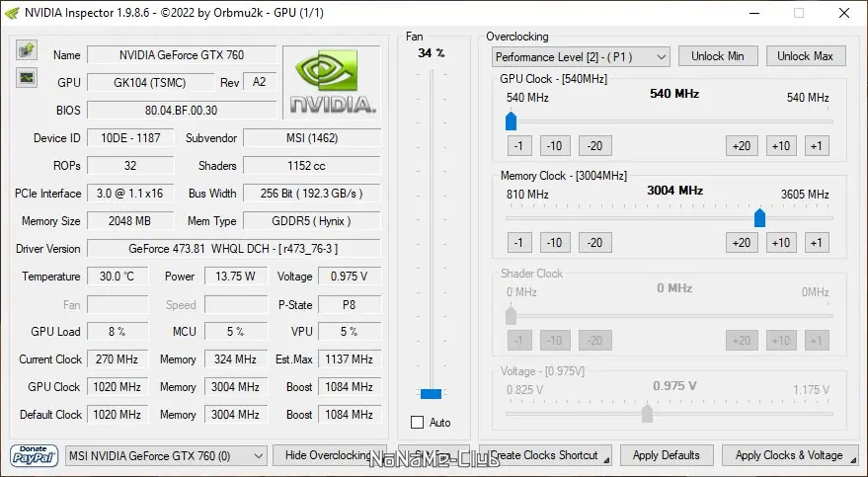
Task: Click the Device ID field 10DE - 1187
Action: (x=130, y=138)
